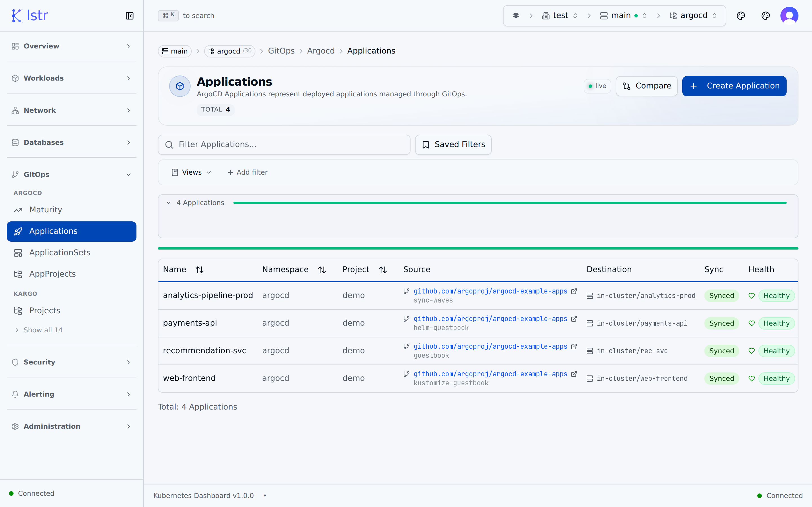Navigate to the GitOps breadcrumb item
This screenshot has width=812, height=507.
[x=281, y=51]
